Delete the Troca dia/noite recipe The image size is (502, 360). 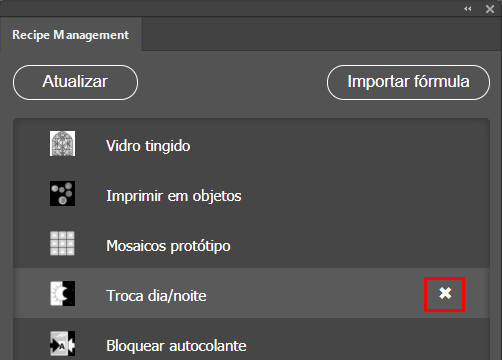[445, 294]
